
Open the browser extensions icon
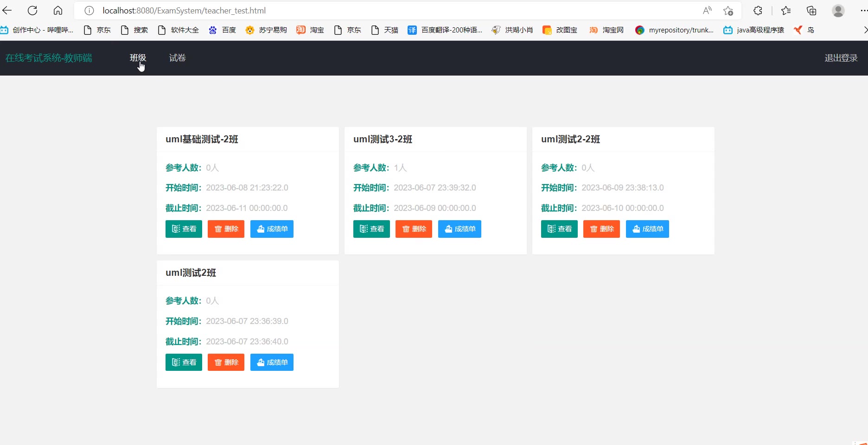758,11
